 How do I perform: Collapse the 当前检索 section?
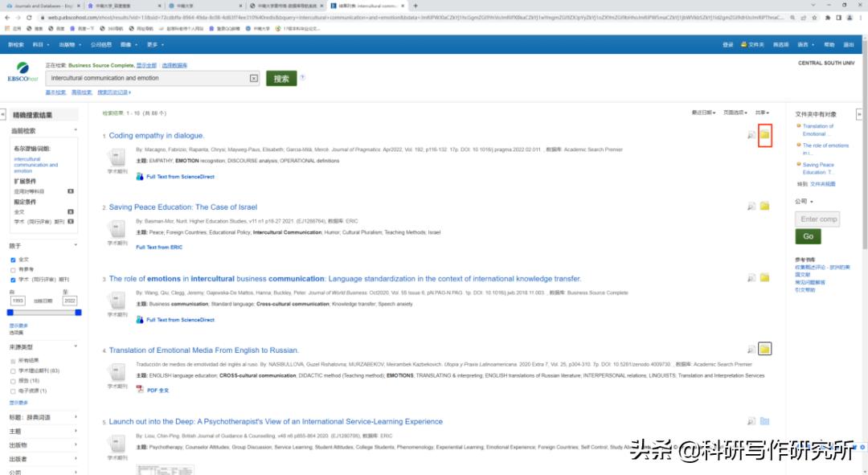tap(76, 130)
